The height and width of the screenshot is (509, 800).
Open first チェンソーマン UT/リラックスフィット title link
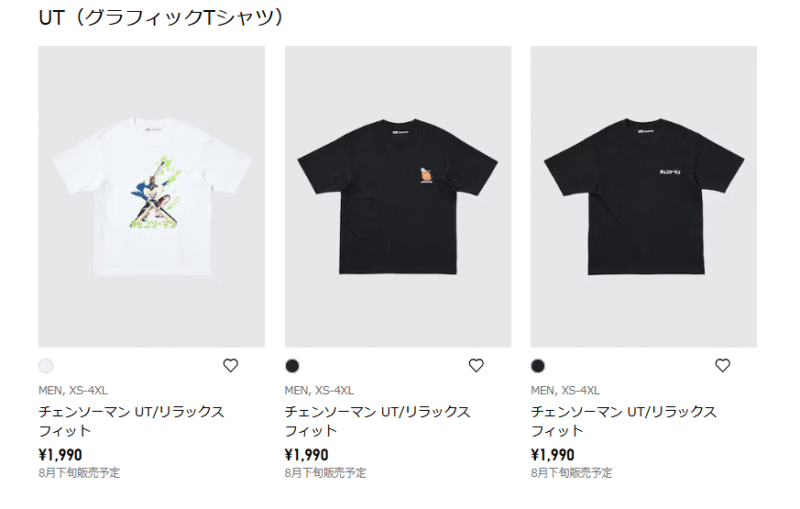click(132, 421)
